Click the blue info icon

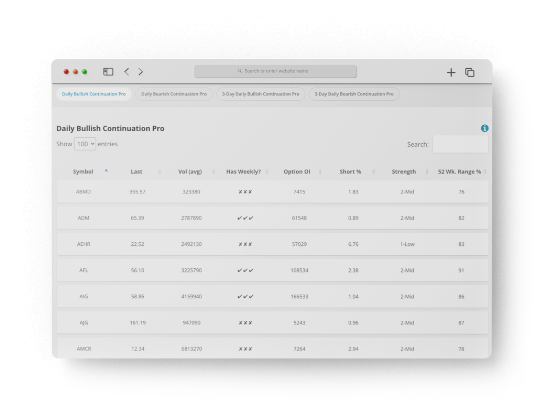coord(484,128)
